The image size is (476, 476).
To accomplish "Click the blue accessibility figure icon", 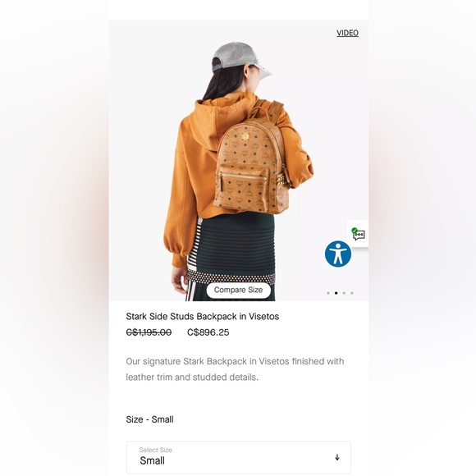I will (x=338, y=254).
